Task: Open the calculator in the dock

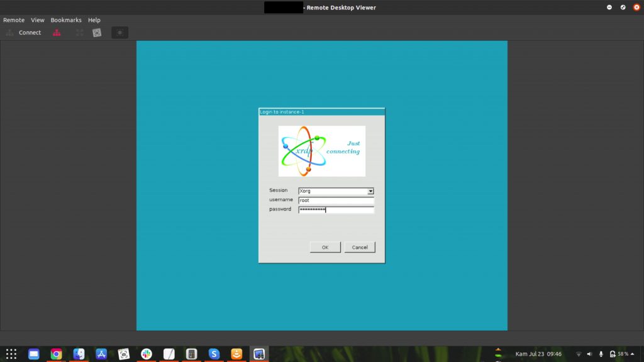Action: point(191,354)
